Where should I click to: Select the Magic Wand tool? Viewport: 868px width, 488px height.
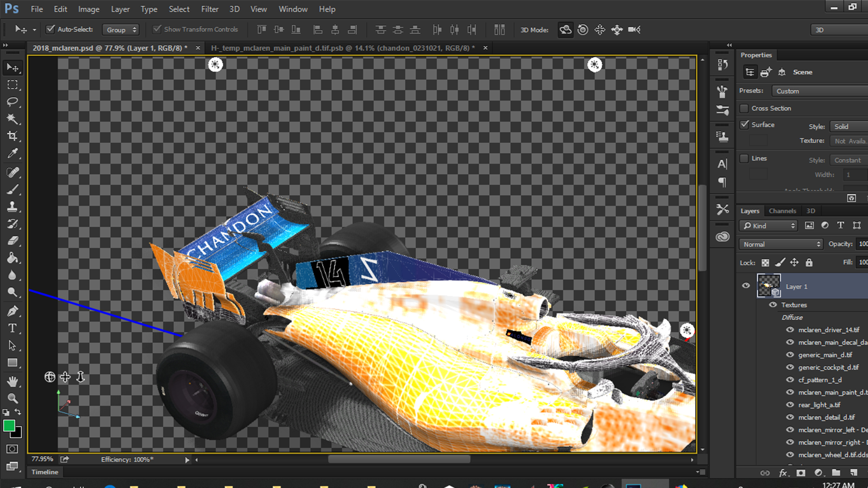[x=12, y=119]
